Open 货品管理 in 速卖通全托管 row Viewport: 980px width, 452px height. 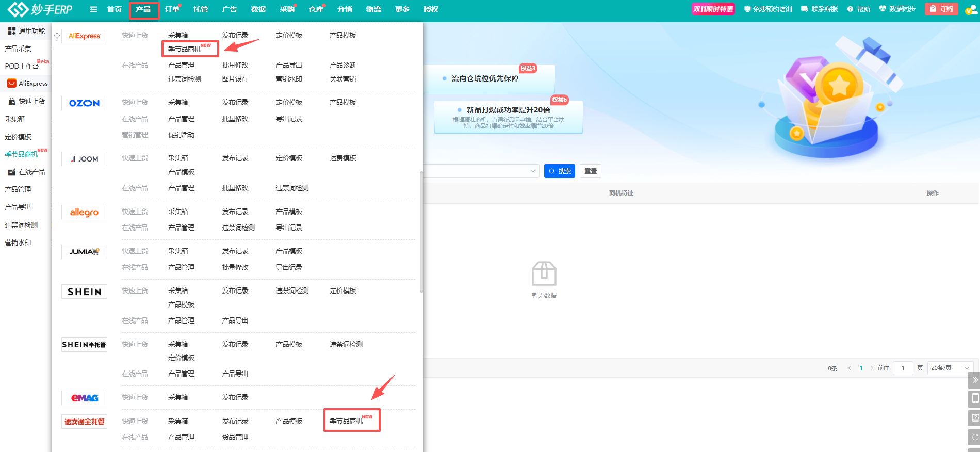click(235, 437)
